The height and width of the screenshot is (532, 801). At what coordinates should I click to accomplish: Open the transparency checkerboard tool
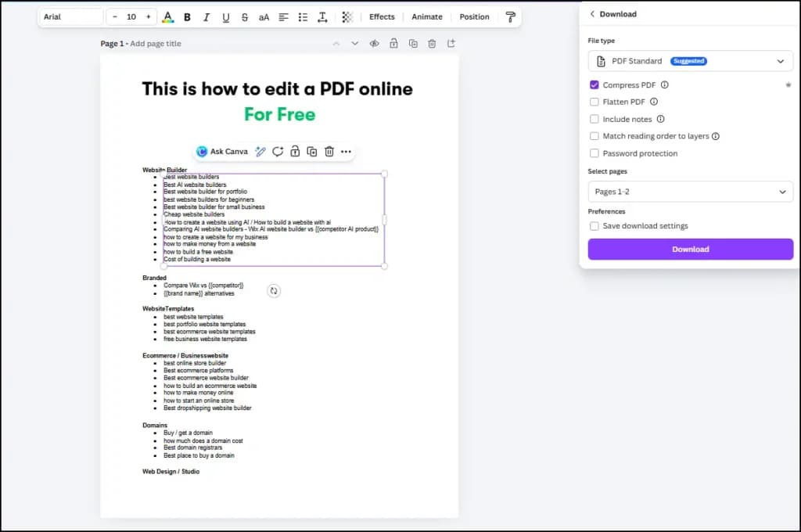click(x=347, y=17)
